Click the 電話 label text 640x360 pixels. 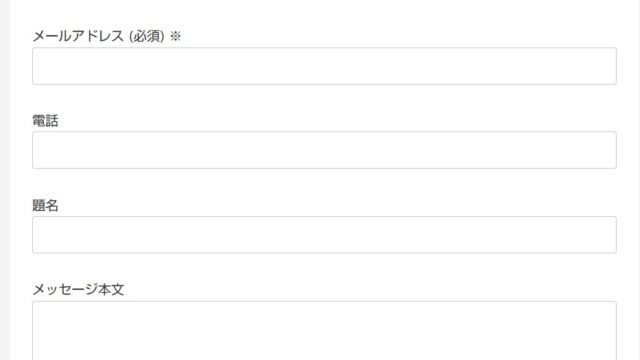(45, 121)
